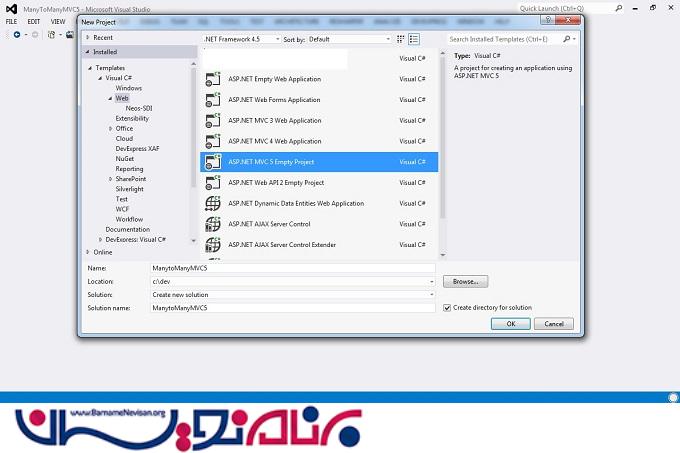Select the Reporting tree item
This screenshot has width=680, height=453.
(x=129, y=169)
